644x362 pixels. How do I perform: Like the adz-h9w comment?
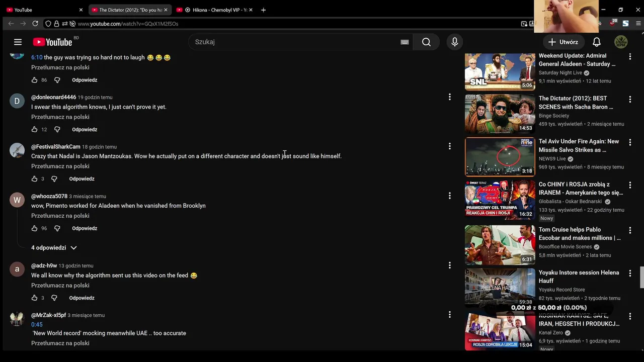tap(34, 298)
